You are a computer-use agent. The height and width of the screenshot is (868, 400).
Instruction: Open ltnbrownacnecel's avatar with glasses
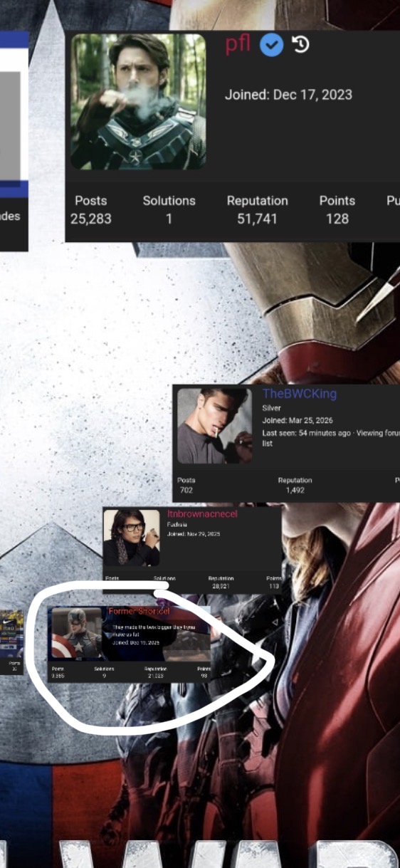[132, 538]
